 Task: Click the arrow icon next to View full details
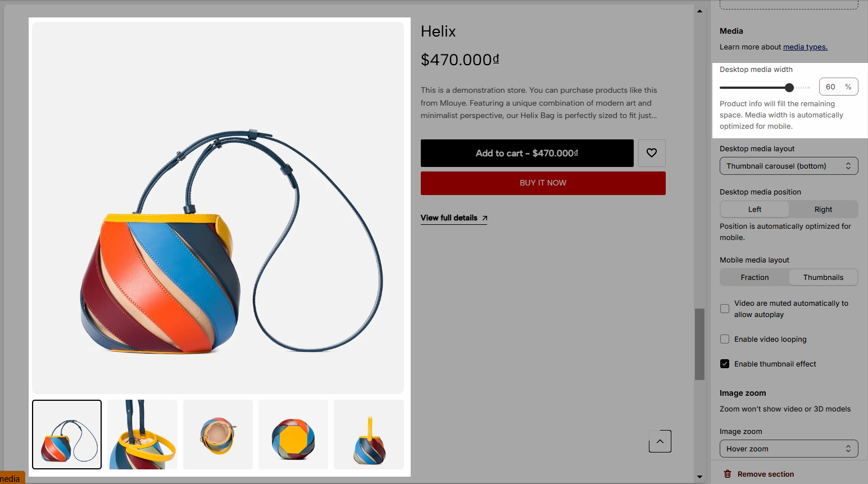point(485,218)
